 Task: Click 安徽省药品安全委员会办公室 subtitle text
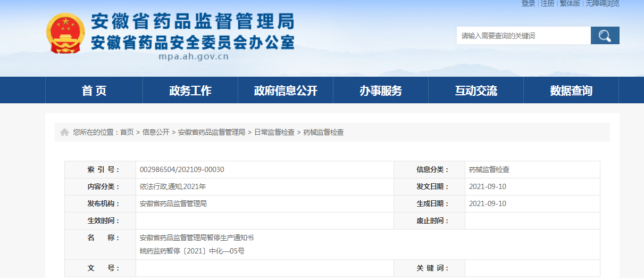(x=193, y=42)
